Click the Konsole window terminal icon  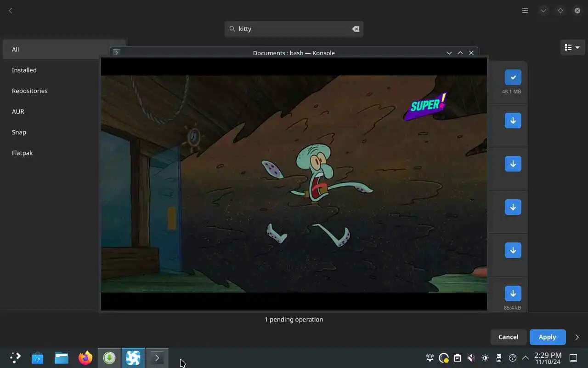pyautogui.click(x=116, y=53)
